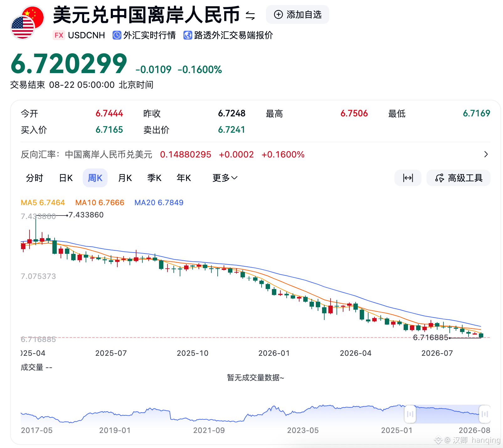The image size is (503, 448).
Task: Click the swap currency pair icon
Action: (x=250, y=15)
